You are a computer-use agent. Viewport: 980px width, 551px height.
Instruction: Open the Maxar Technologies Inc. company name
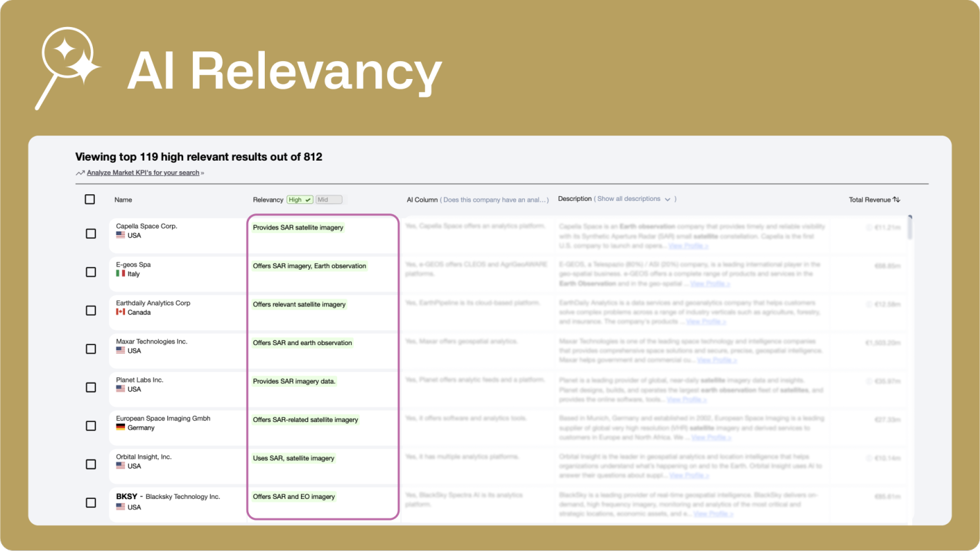[151, 342]
